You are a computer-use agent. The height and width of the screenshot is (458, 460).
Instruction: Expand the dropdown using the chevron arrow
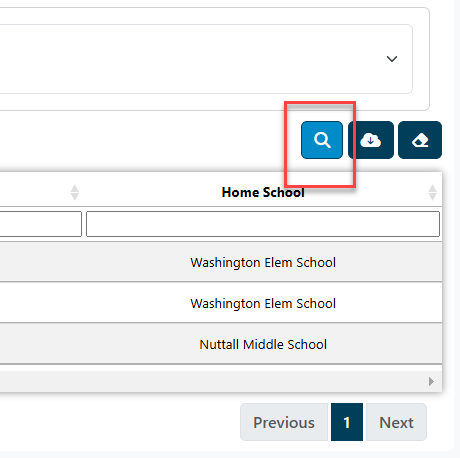[392, 59]
